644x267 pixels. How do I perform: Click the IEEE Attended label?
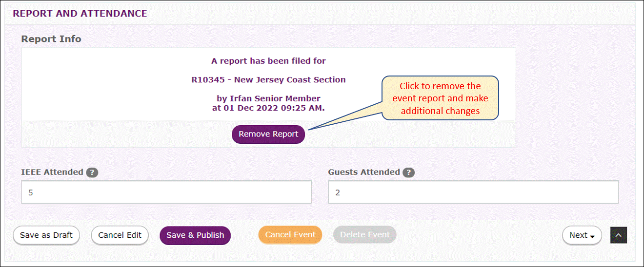tap(52, 172)
